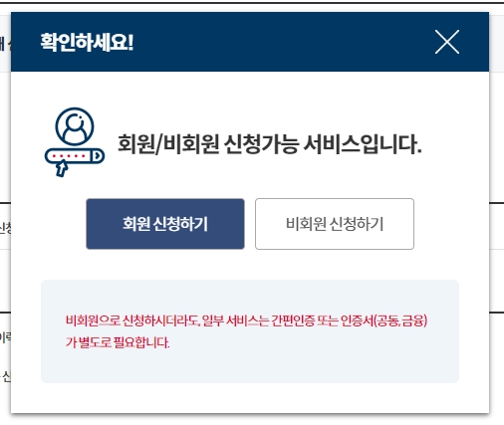This screenshot has height=425, width=504.
Task: Click the cut-off background text at the bottom-left edge
Action: point(5,376)
